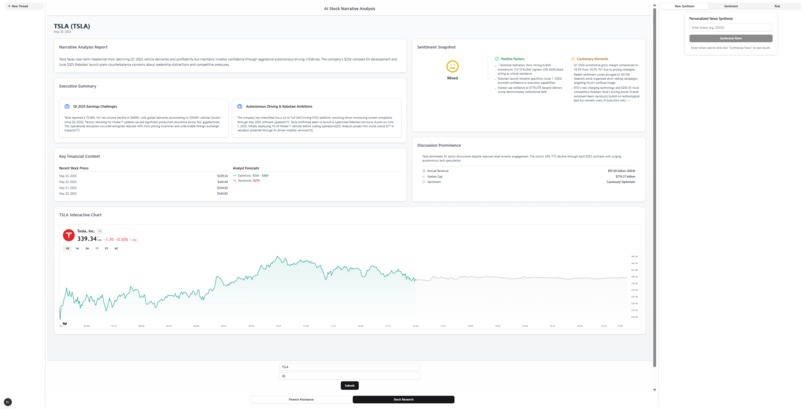Select the 1Y chart range
Screen dimensions: 806x409
tap(97, 249)
